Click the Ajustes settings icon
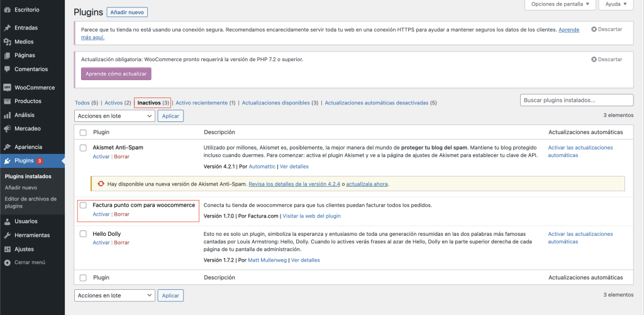The height and width of the screenshot is (315, 644). [7, 249]
